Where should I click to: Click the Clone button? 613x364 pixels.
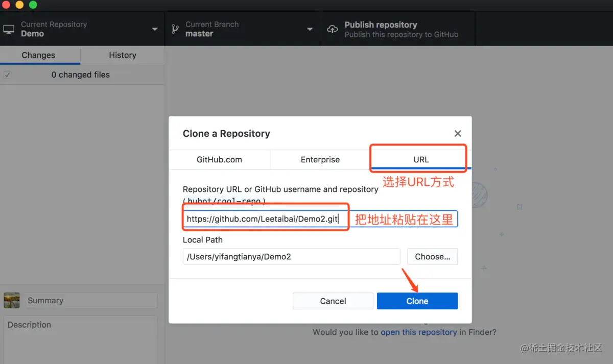pyautogui.click(x=417, y=301)
